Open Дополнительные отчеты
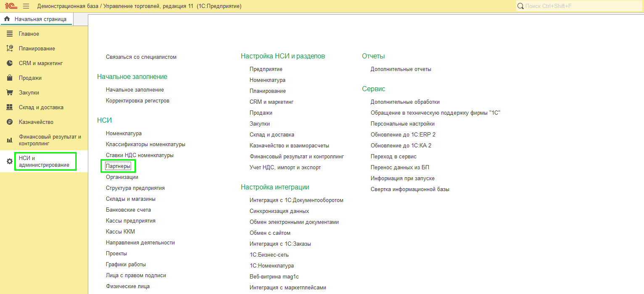The height and width of the screenshot is (294, 644). pyautogui.click(x=401, y=69)
